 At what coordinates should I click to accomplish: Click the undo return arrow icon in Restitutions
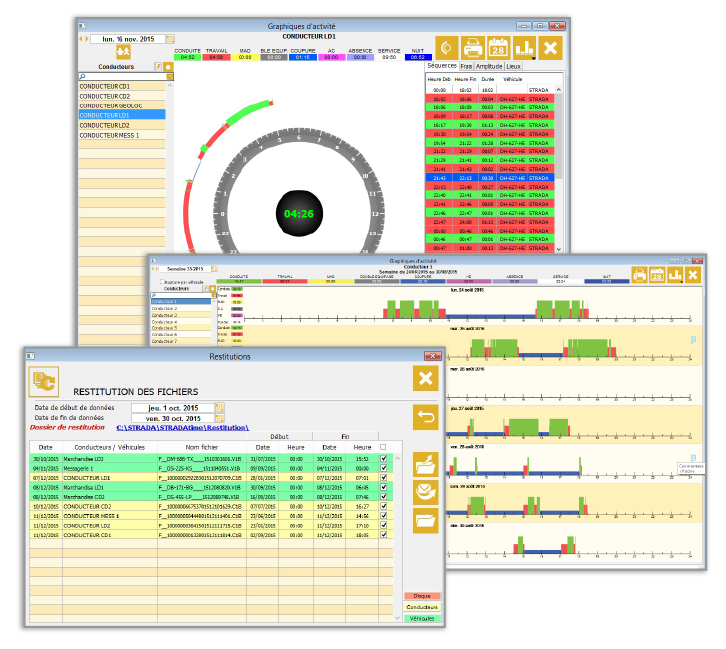[x=426, y=417]
